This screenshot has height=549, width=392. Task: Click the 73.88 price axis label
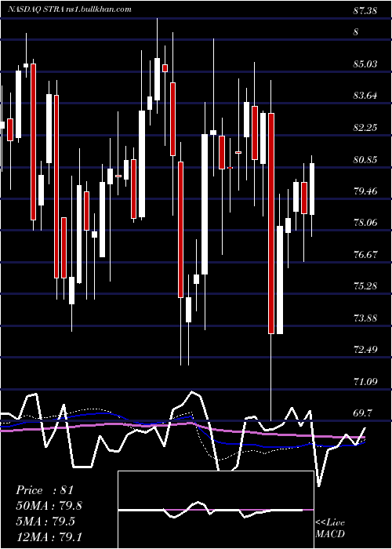(x=365, y=318)
